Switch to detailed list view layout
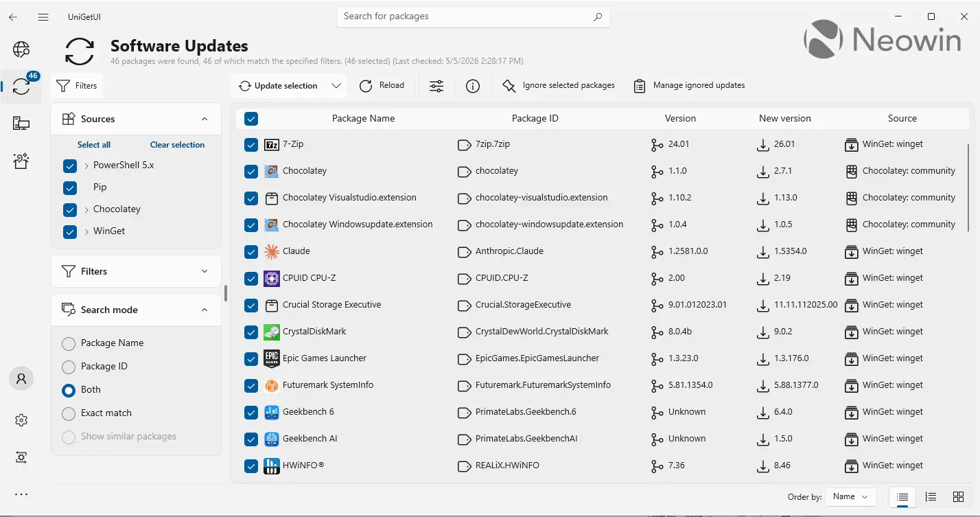The height and width of the screenshot is (517, 980). (x=931, y=496)
